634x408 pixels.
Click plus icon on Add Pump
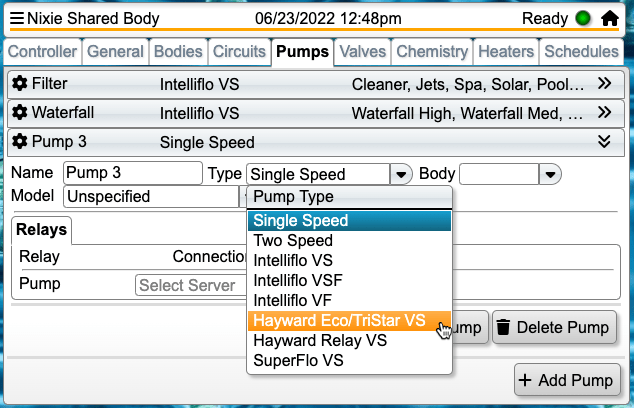coord(525,380)
